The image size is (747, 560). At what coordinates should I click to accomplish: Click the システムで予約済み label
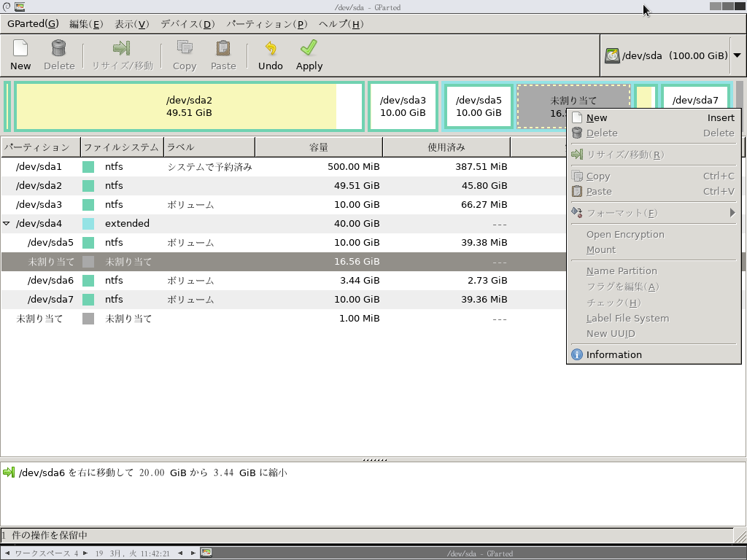209,167
